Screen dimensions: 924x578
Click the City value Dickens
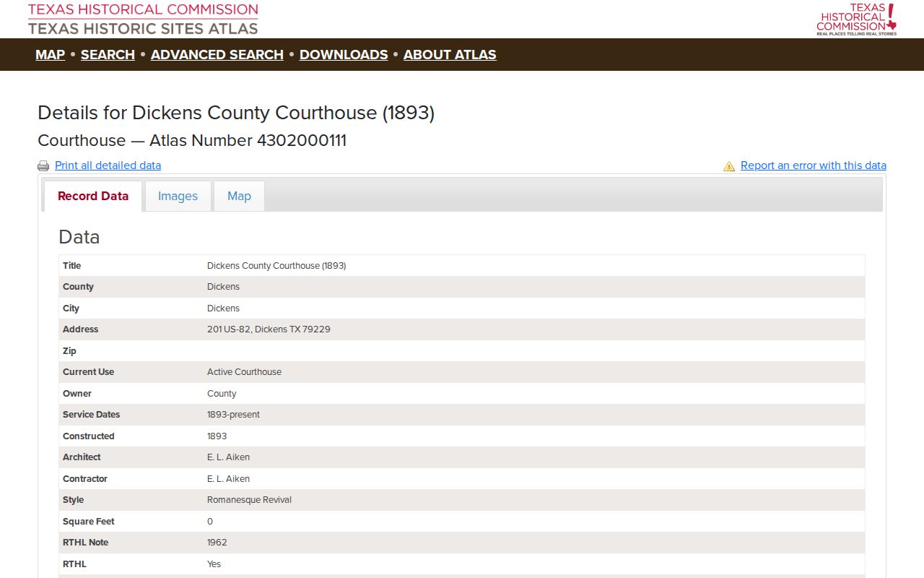point(223,309)
